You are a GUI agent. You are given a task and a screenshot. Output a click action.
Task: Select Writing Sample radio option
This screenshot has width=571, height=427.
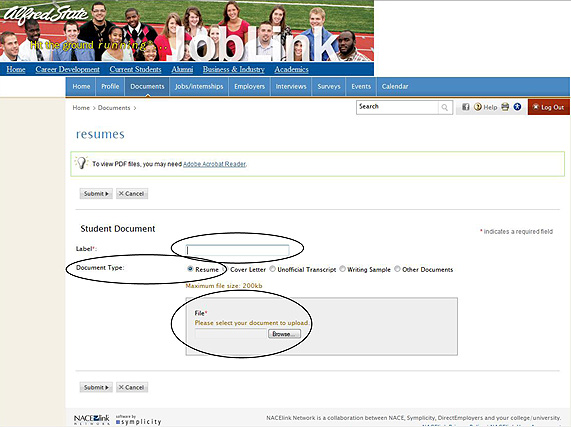click(x=342, y=269)
